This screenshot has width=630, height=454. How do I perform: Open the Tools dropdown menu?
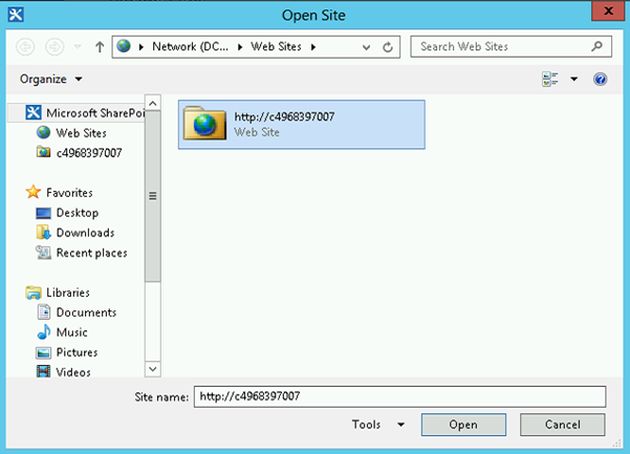pos(378,425)
